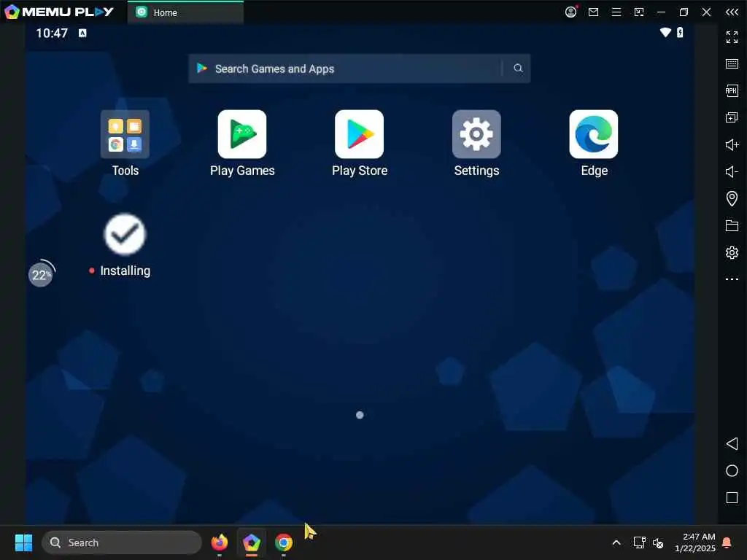747x560 pixels.
Task: Open the Windows Start menu
Action: [23, 542]
